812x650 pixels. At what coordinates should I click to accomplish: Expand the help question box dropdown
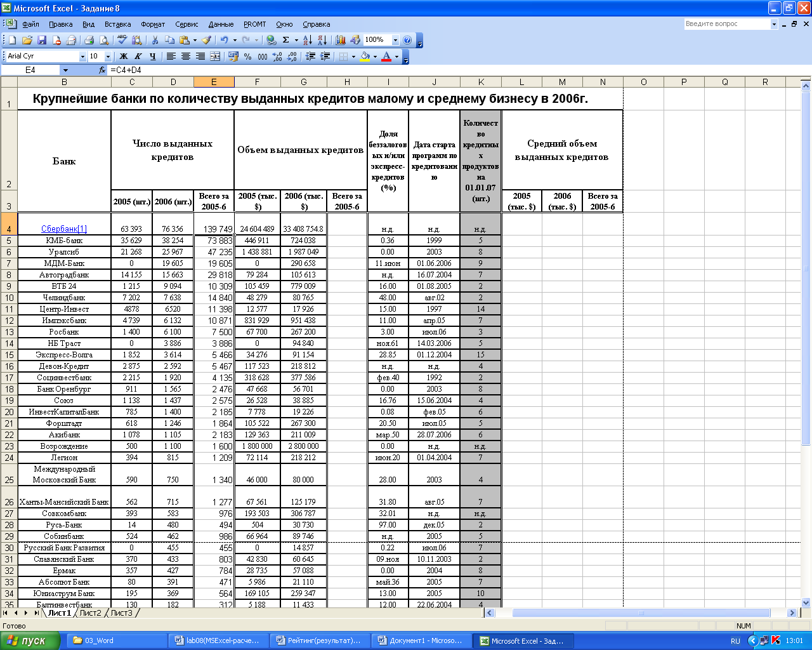(774, 23)
